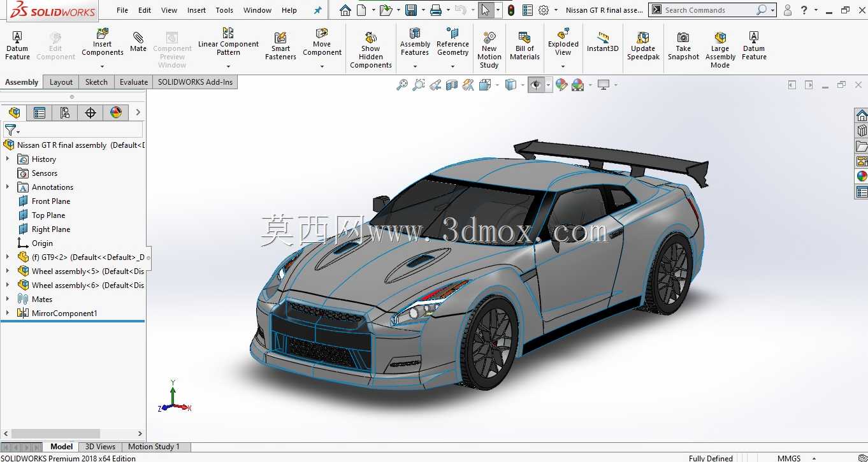868x462 pixels.
Task: Activate the Section View tool
Action: (x=452, y=85)
